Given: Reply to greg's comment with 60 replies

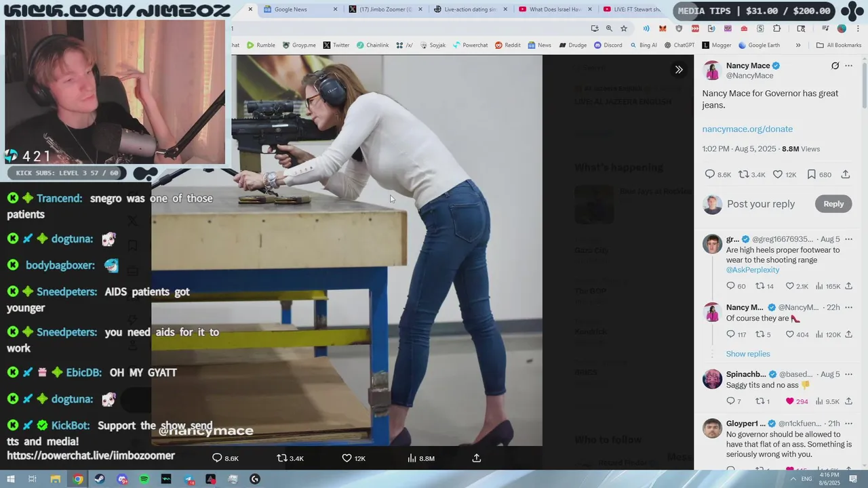Looking at the screenshot, I should (730, 286).
